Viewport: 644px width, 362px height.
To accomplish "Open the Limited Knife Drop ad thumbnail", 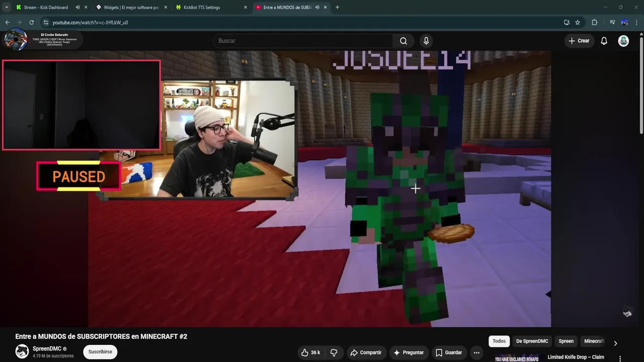I will click(517, 358).
